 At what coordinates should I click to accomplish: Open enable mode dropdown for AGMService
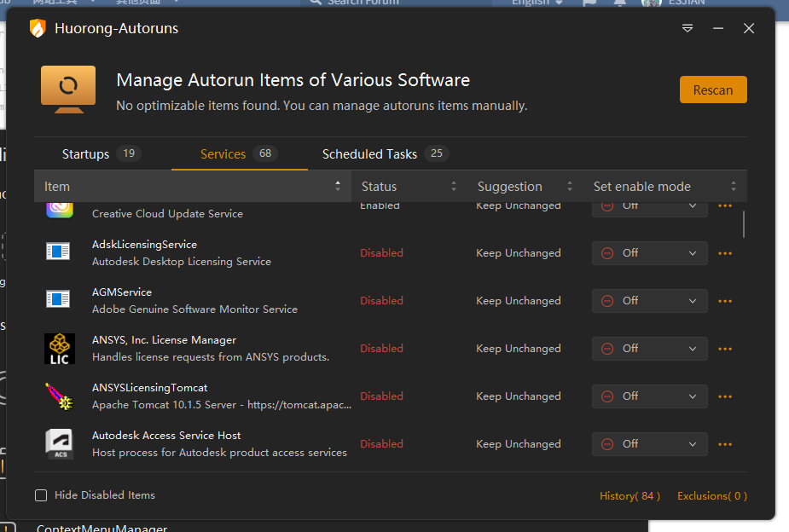pyautogui.click(x=650, y=301)
